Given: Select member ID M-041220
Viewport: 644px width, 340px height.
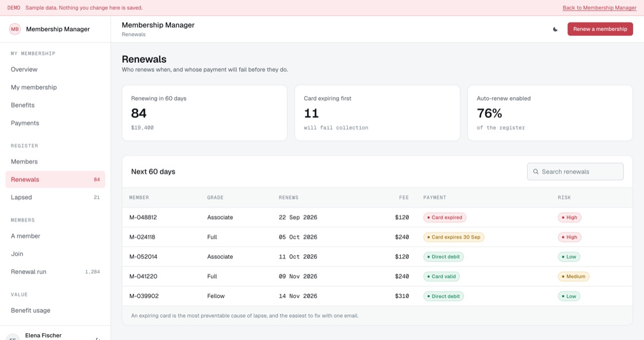Looking at the screenshot, I should 143,277.
